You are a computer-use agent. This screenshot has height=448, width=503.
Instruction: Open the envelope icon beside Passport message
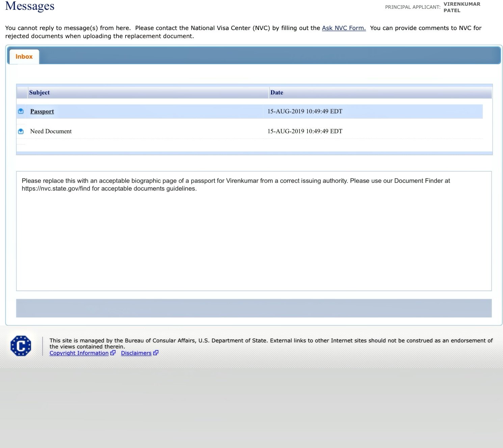[x=21, y=111]
